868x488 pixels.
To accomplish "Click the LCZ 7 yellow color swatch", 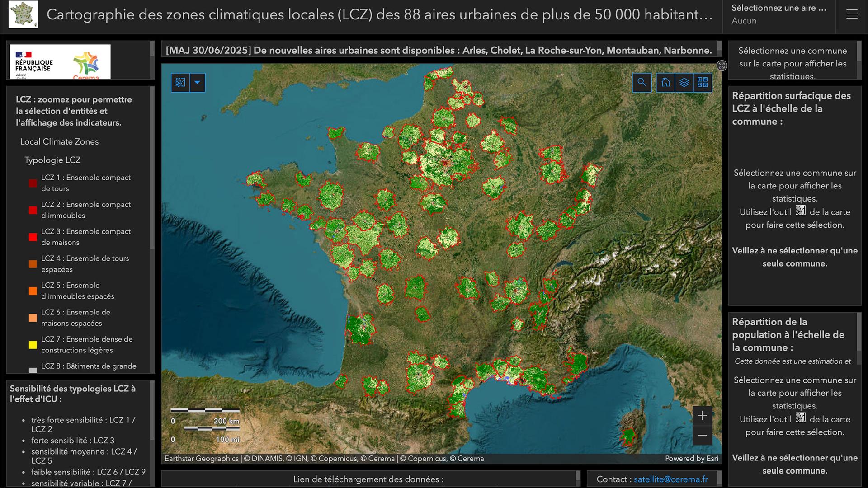I will click(33, 345).
